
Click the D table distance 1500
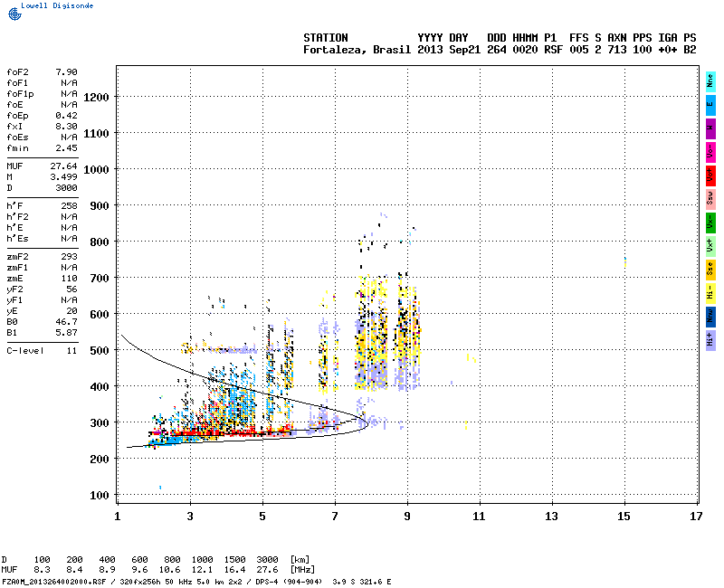click(234, 560)
